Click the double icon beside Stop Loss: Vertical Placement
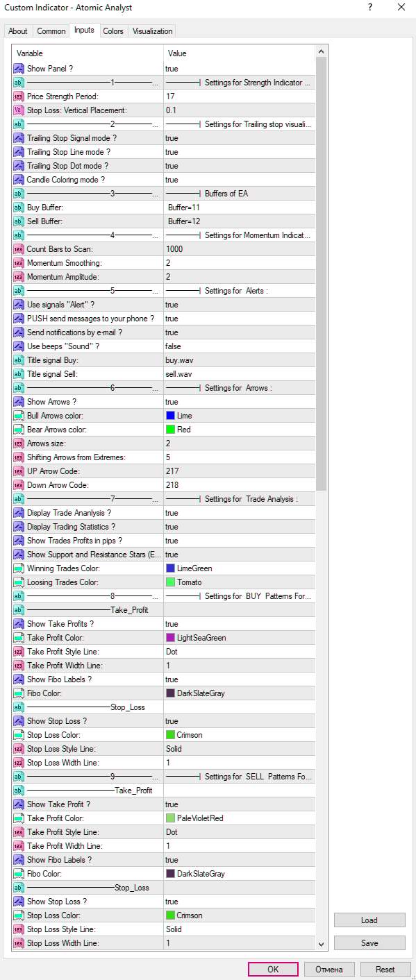The width and height of the screenshot is (416, 980). (x=19, y=110)
